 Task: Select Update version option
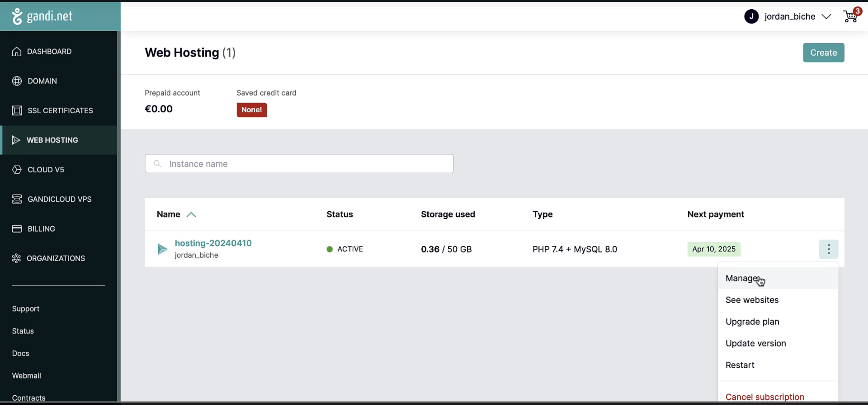(x=778, y=343)
